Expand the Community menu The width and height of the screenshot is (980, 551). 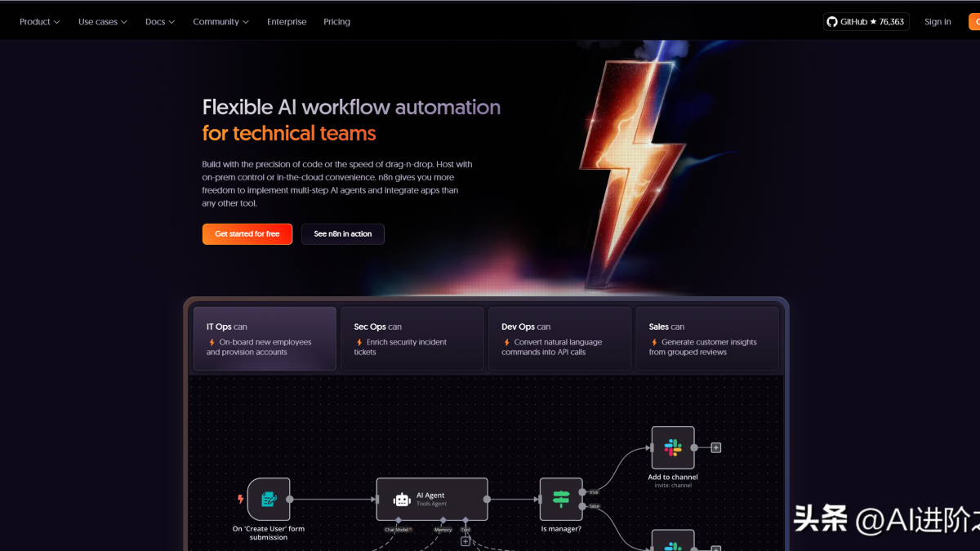point(221,22)
